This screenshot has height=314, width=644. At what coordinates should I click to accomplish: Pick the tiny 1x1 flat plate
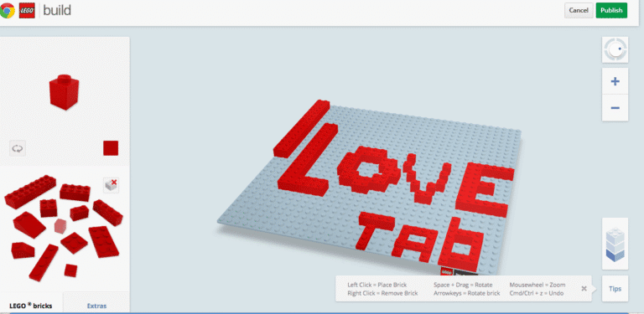[70, 270]
